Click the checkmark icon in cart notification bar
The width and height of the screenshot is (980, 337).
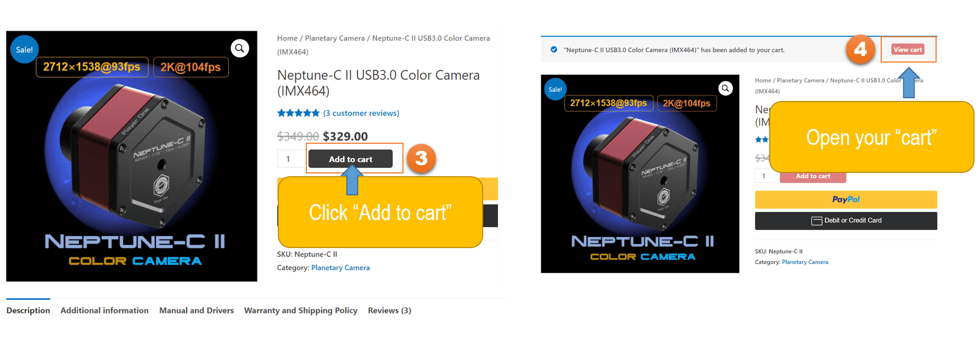pyautogui.click(x=553, y=49)
